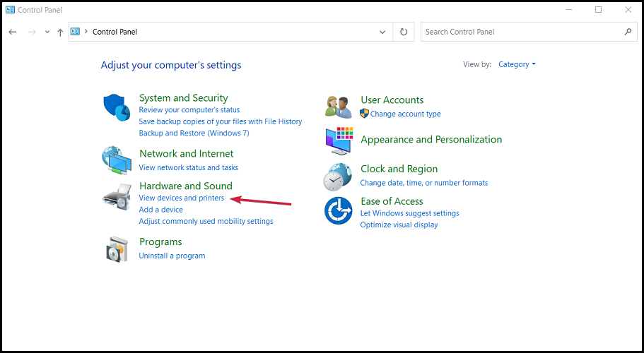Open the Clock and Region icon
Viewport: 644px width, 353px height.
[x=338, y=176]
